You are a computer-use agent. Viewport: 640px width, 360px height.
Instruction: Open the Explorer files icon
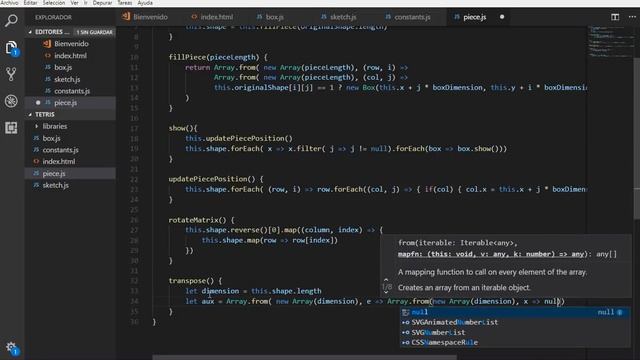click(x=11, y=48)
